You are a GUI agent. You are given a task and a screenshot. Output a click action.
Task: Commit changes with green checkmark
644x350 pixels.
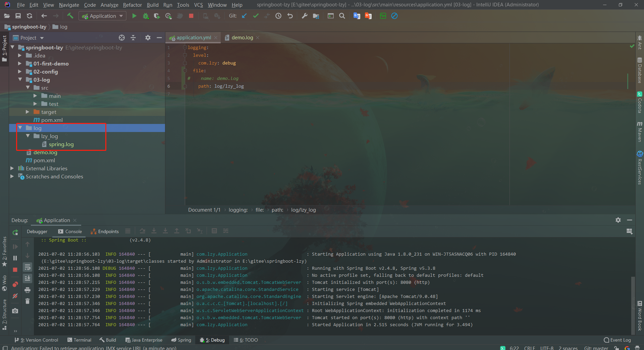(x=256, y=16)
